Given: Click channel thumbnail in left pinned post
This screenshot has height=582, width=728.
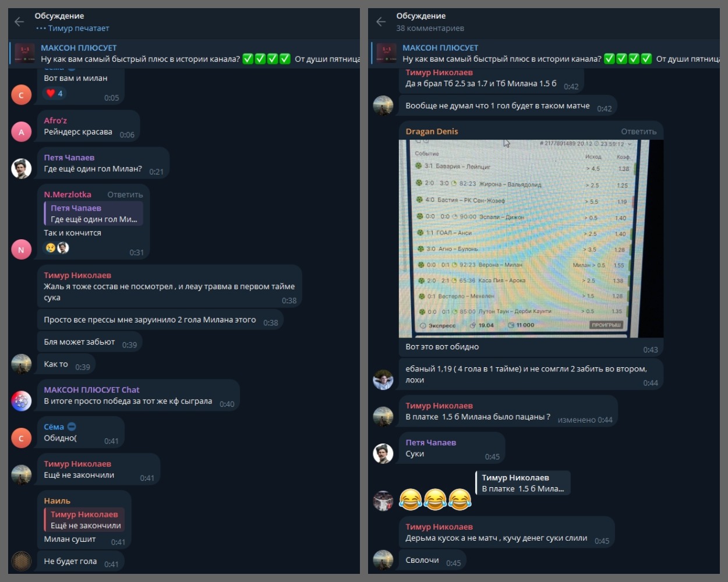Looking at the screenshot, I should (25, 54).
